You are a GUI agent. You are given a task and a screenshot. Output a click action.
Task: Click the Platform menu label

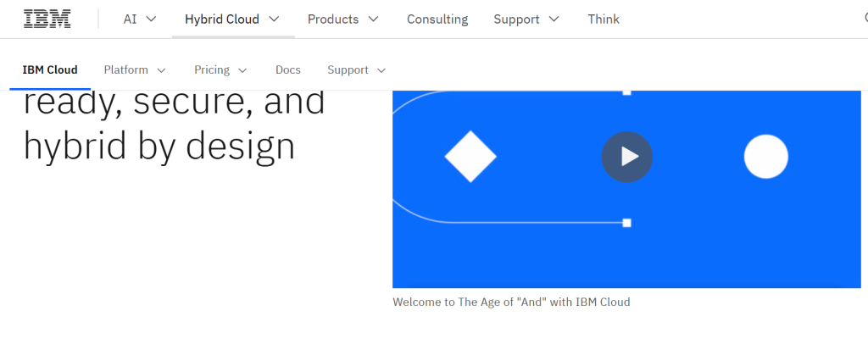tap(125, 69)
